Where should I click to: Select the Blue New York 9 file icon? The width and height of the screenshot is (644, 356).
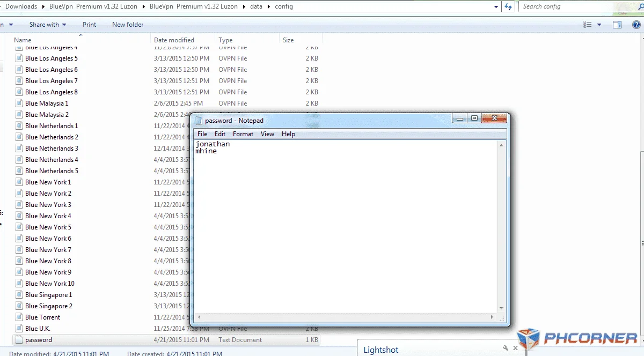[19, 272]
